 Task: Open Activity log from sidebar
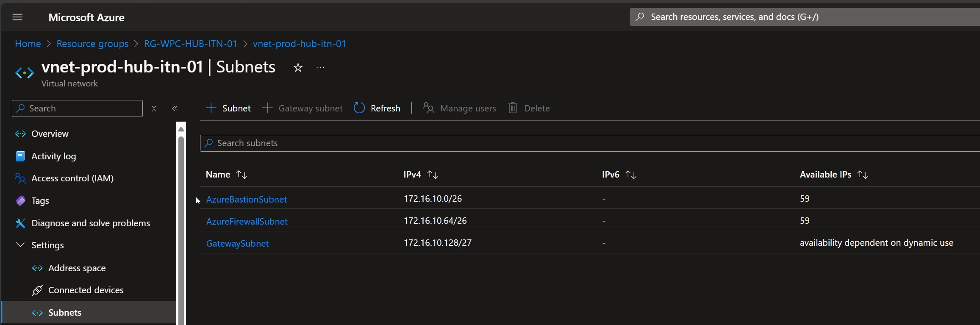click(x=53, y=156)
